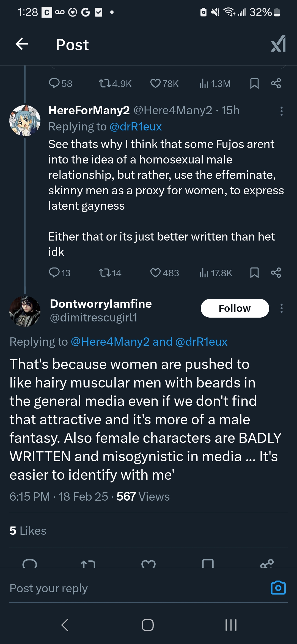Bookmark HereForMany2's reply

pyautogui.click(x=254, y=273)
